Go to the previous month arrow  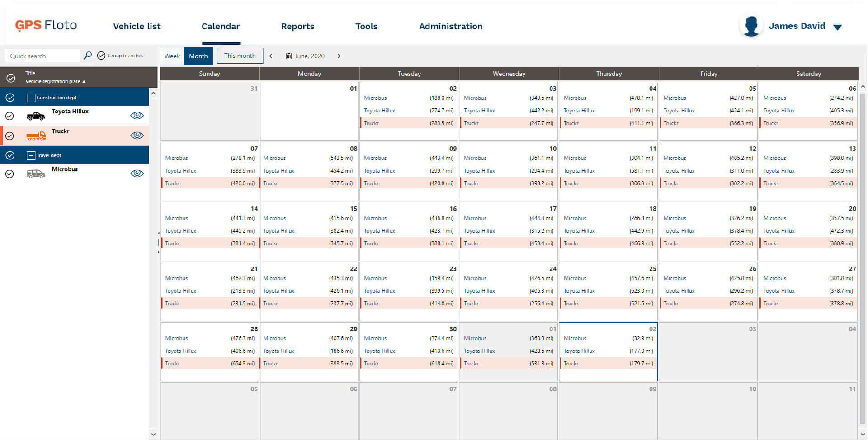click(x=271, y=56)
